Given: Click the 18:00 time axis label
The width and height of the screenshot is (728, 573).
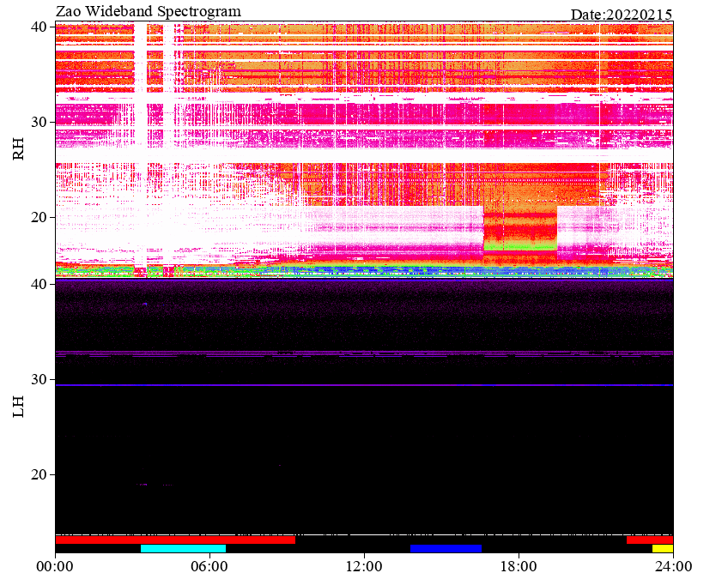Looking at the screenshot, I should (519, 566).
